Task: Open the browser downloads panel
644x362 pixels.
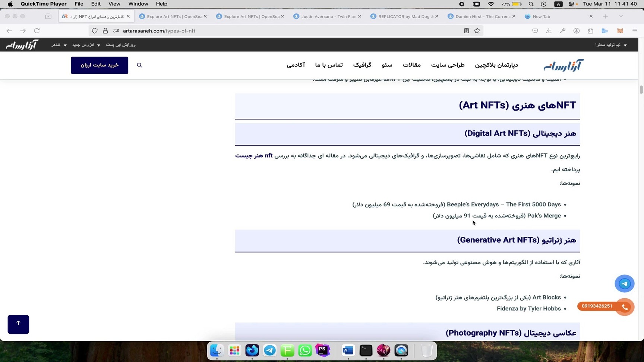Action: tap(549, 31)
